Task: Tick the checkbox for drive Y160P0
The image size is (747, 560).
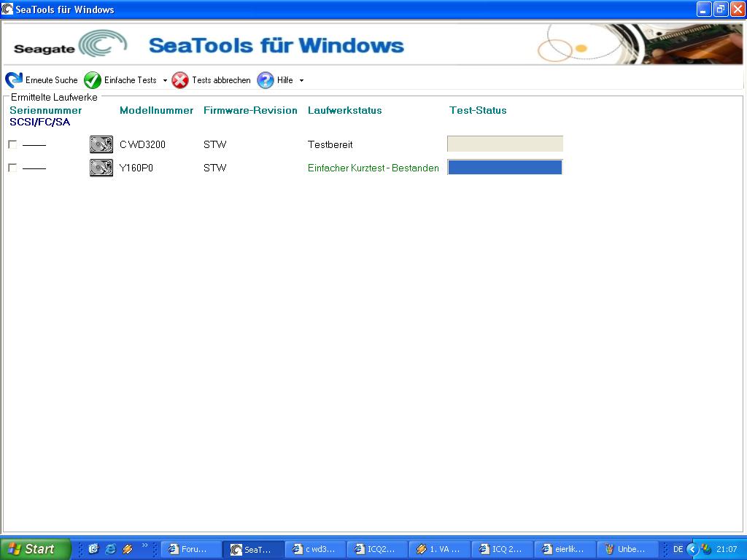Action: point(12,168)
